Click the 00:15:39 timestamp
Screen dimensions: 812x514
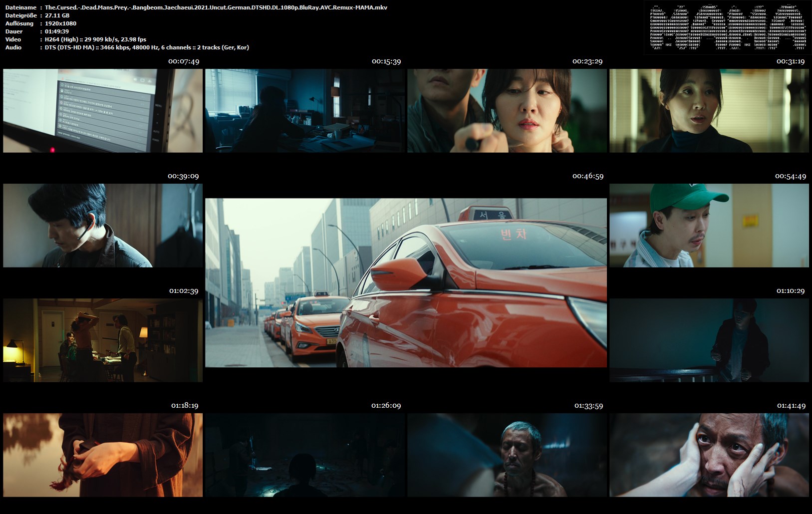(386, 61)
